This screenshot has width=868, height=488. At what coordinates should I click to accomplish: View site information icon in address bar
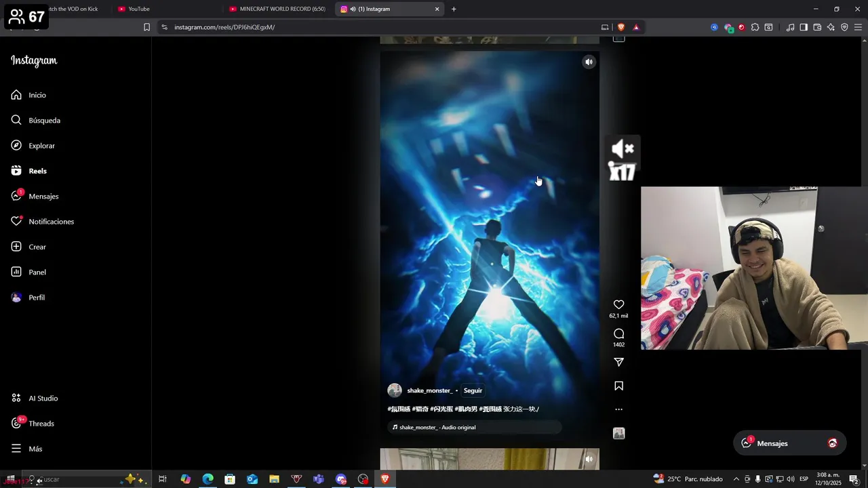click(x=164, y=27)
